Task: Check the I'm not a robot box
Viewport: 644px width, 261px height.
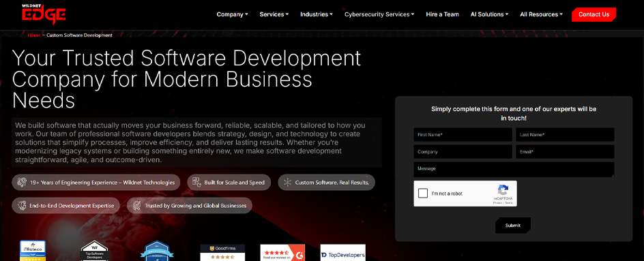Action: point(423,194)
